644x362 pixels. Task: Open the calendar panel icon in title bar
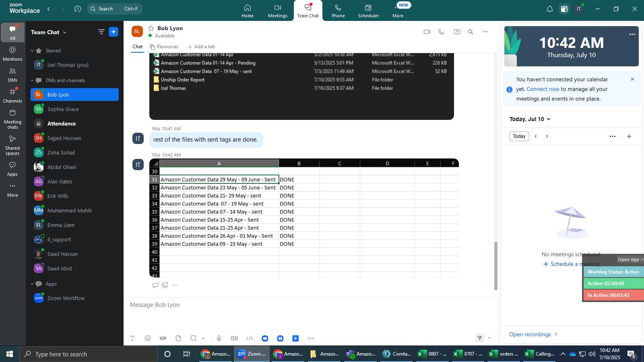564,9
